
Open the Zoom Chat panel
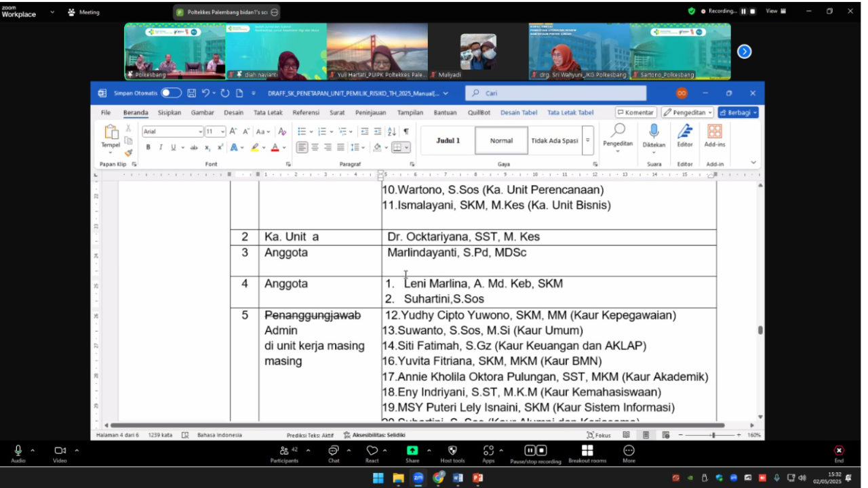[333, 451]
